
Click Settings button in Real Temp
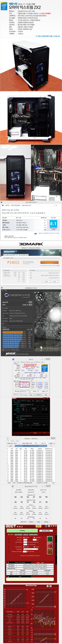tap(46, 522)
